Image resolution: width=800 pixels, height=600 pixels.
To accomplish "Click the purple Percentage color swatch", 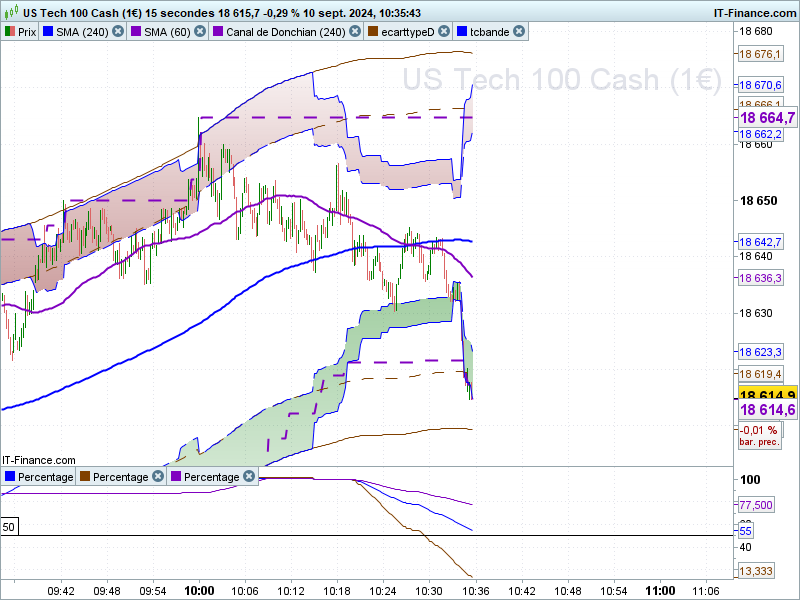I will click(x=176, y=477).
